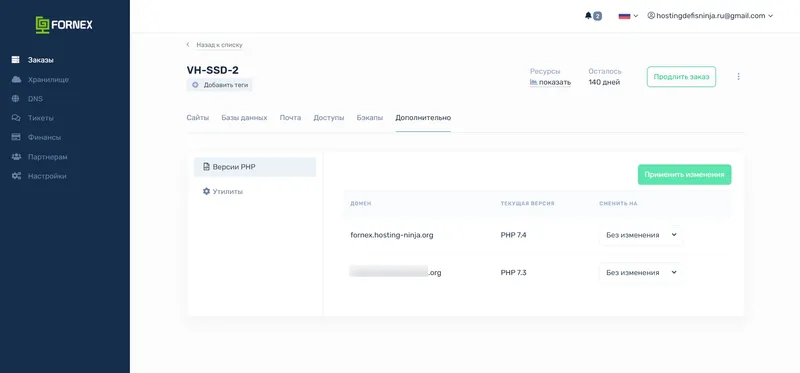Click the PHP 7.4 current version value
Image resolution: width=800 pixels, height=373 pixels.
pos(513,235)
